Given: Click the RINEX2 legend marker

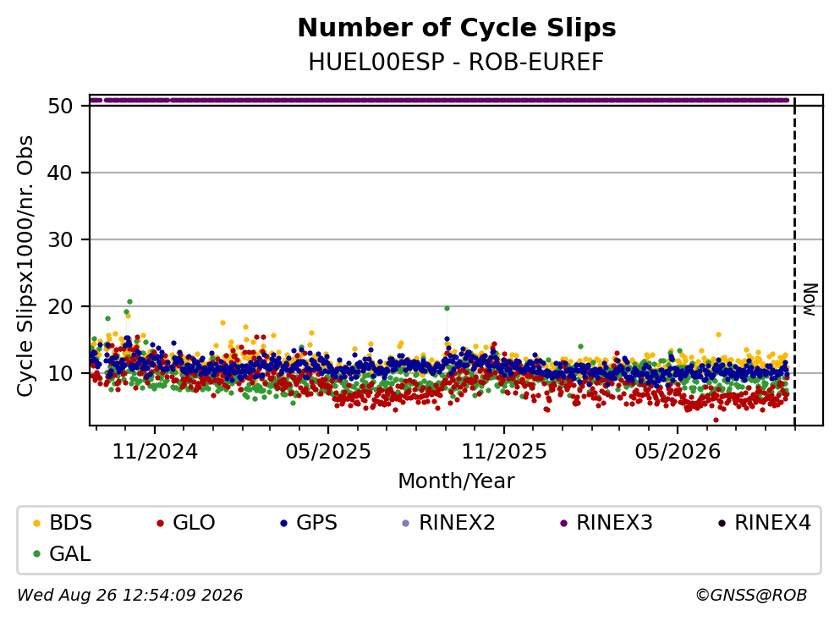Looking at the screenshot, I should [405, 523].
